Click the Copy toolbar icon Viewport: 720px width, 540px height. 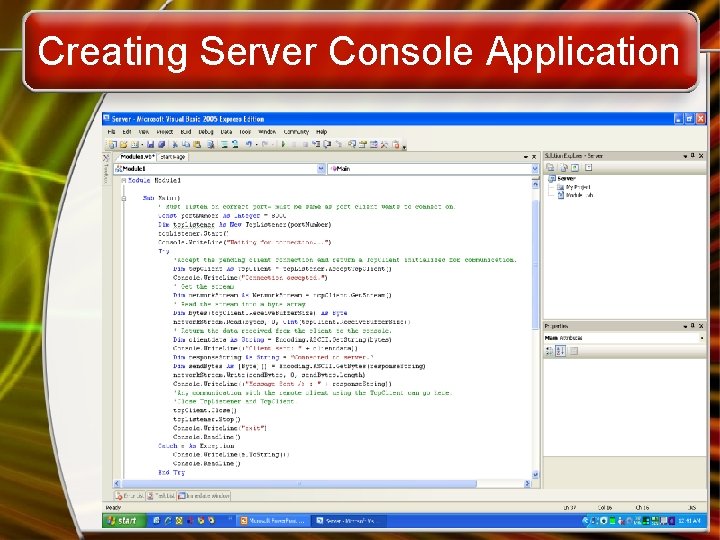click(x=186, y=145)
